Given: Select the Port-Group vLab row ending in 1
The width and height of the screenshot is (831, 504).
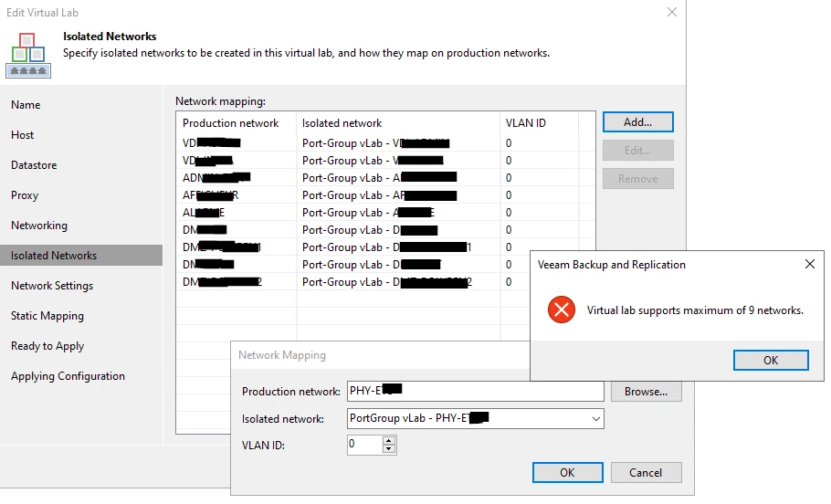Looking at the screenshot, I should [x=385, y=247].
